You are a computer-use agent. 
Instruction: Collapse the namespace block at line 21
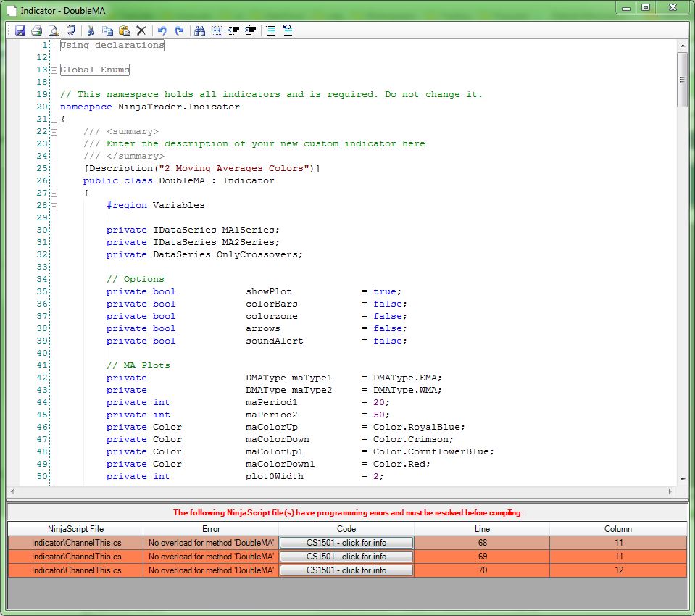point(54,120)
